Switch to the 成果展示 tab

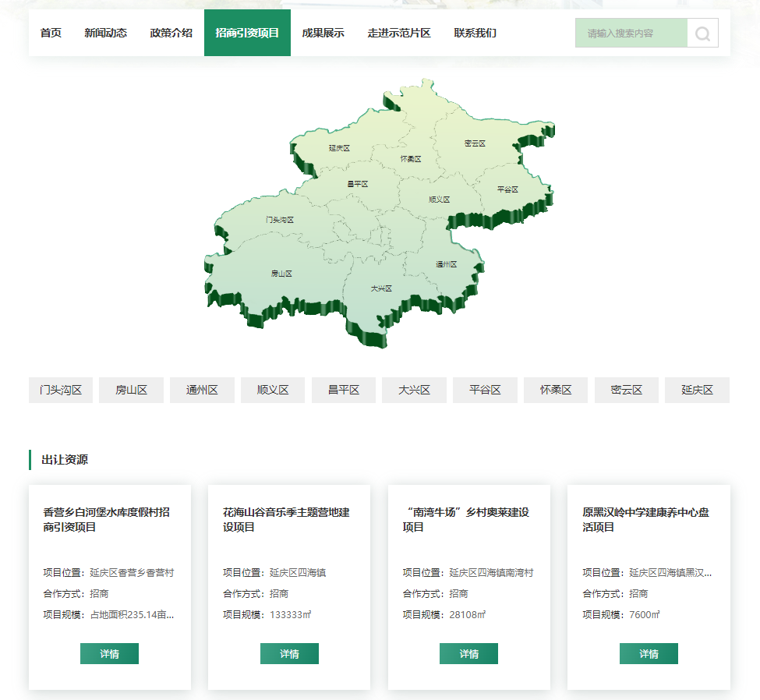coord(322,33)
